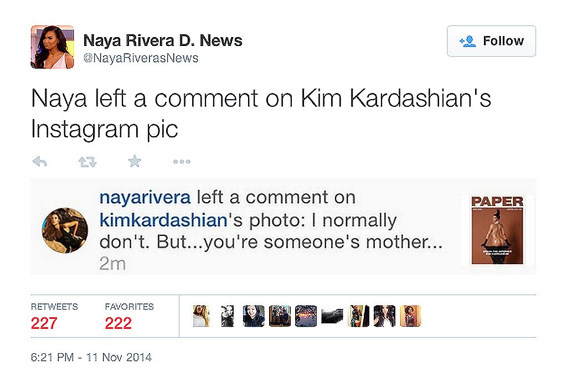Click the 2m timestamp in the embedded comment

coord(112,264)
